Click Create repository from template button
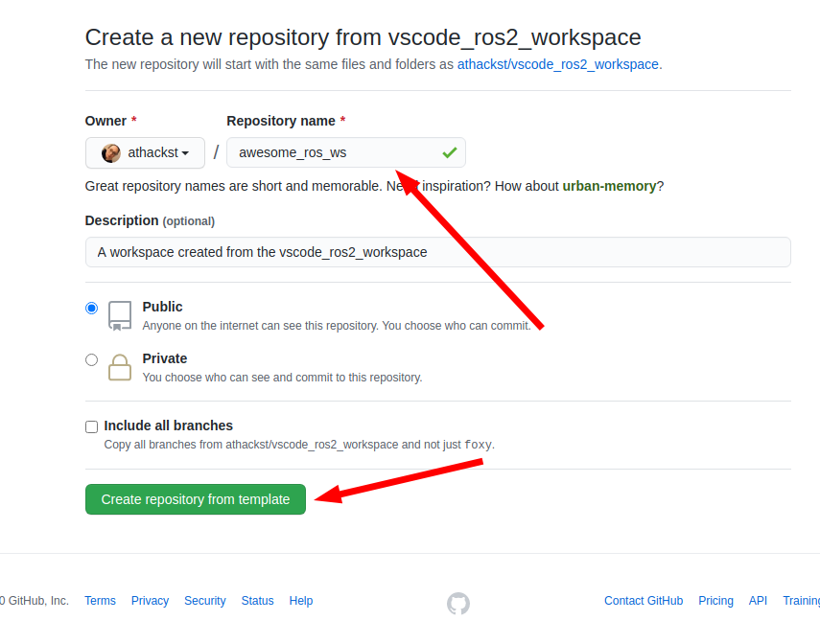Screen dimensions: 820x644 196,499
